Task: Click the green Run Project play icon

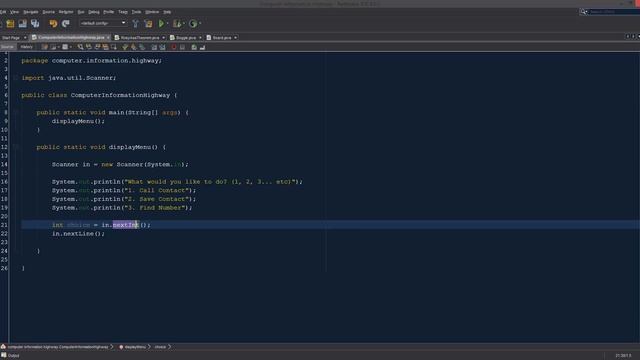Action: tap(162, 24)
